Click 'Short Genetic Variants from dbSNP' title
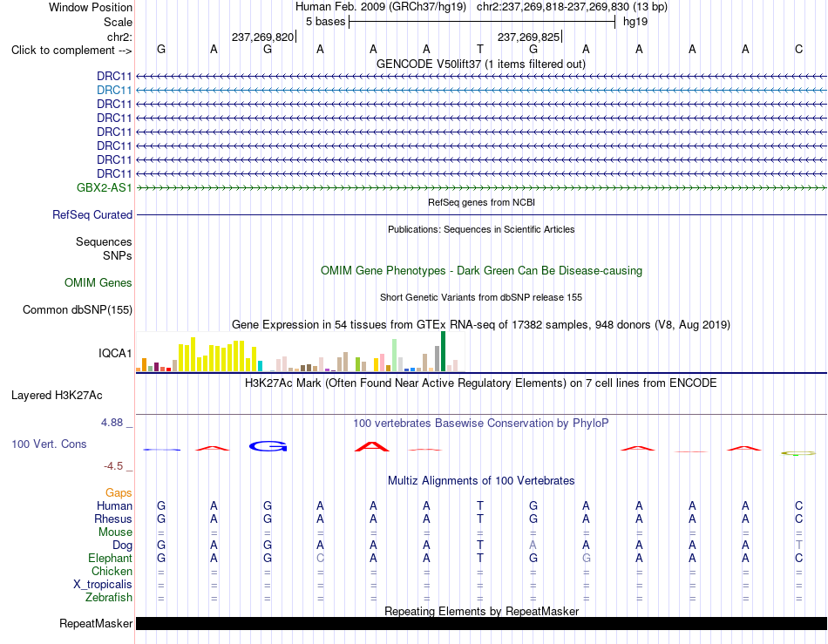This screenshot has height=644, width=828. click(481, 297)
